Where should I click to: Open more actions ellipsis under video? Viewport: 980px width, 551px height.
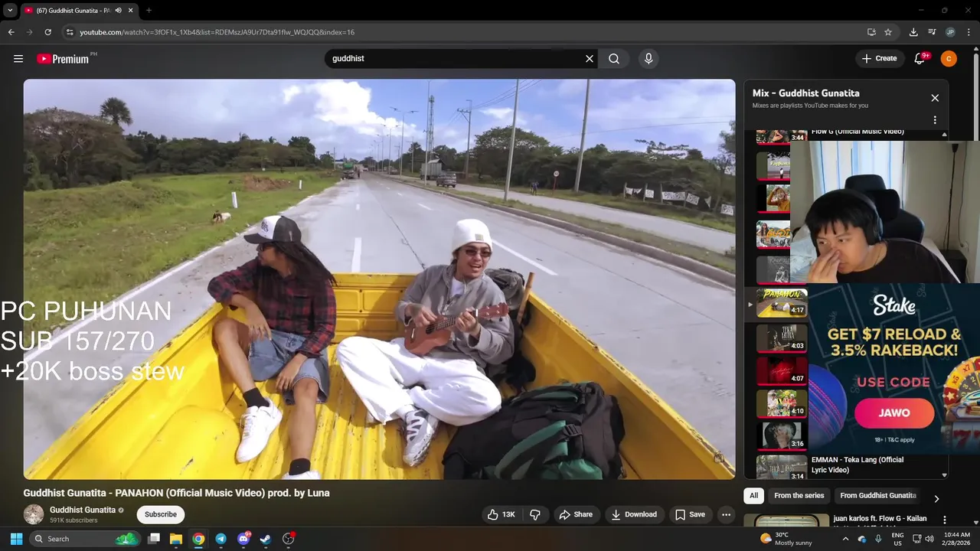[x=726, y=515]
